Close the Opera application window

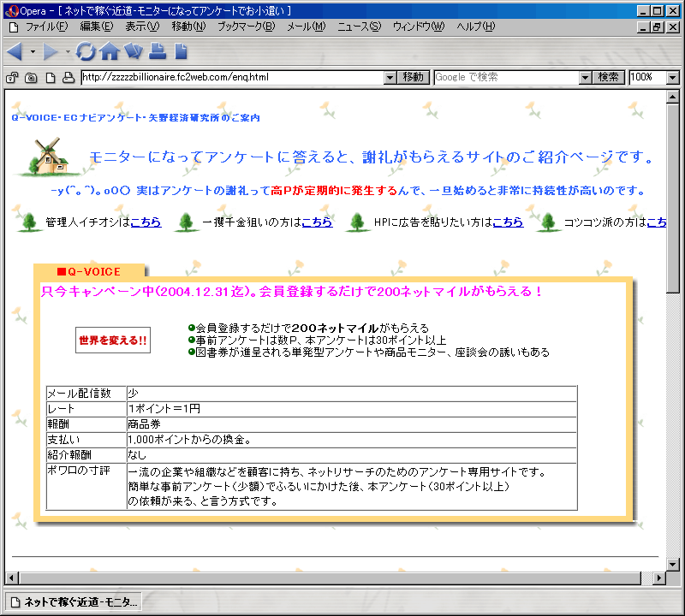tap(673, 11)
